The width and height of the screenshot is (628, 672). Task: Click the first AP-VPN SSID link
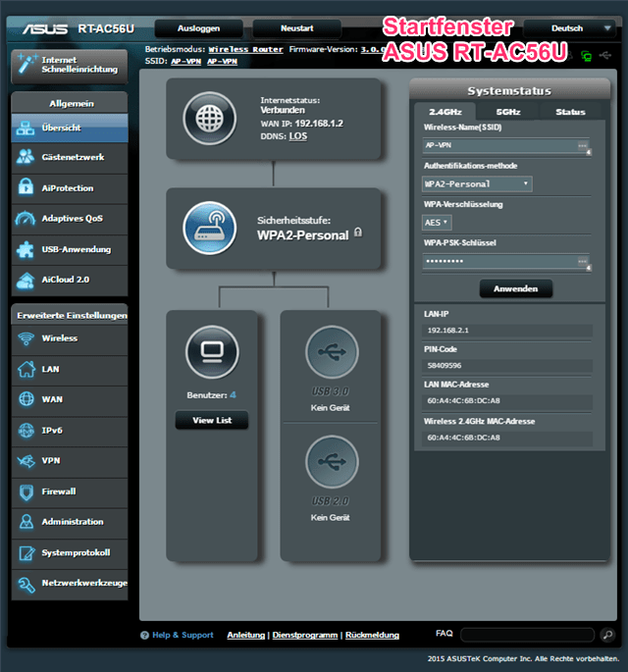pos(186,61)
